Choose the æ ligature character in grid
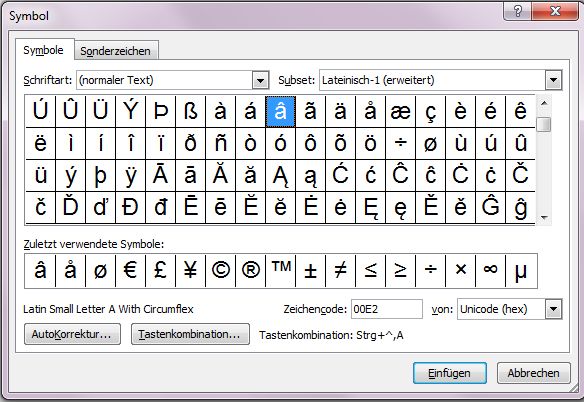Viewport: 584px width, 402px height. tap(401, 111)
